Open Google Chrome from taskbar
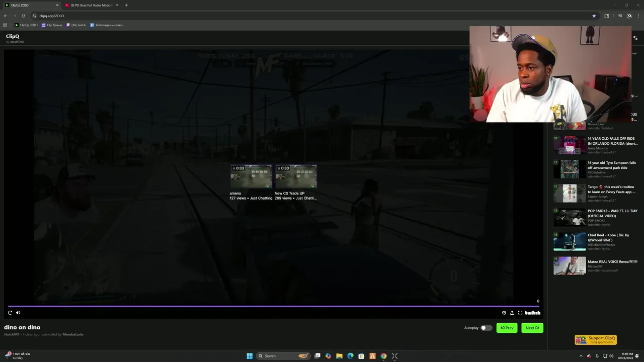Viewport: 644px width, 362px height. (x=383, y=356)
